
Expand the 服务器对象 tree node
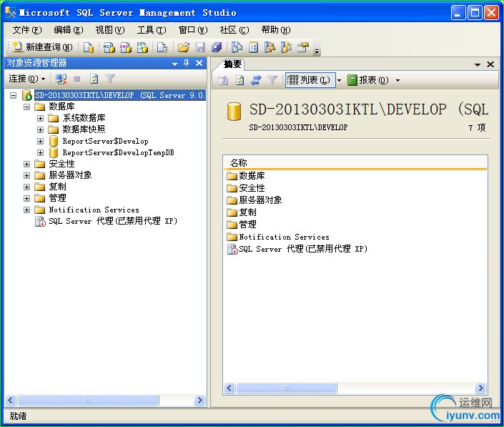point(26,175)
